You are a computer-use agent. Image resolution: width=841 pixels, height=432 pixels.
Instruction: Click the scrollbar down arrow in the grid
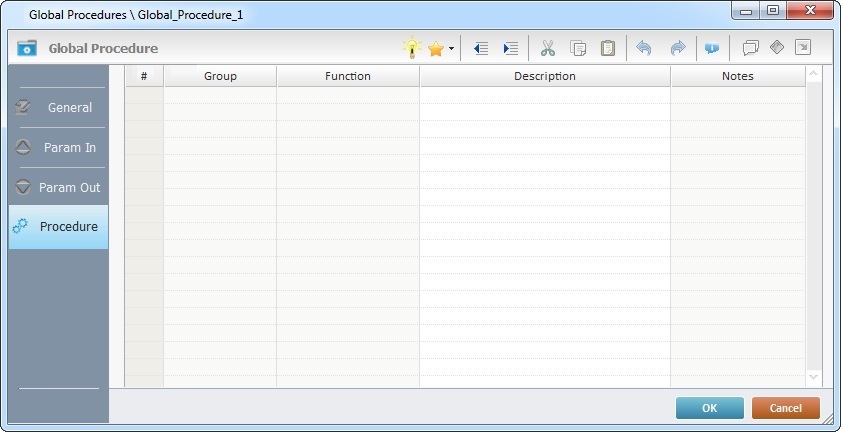[813, 377]
